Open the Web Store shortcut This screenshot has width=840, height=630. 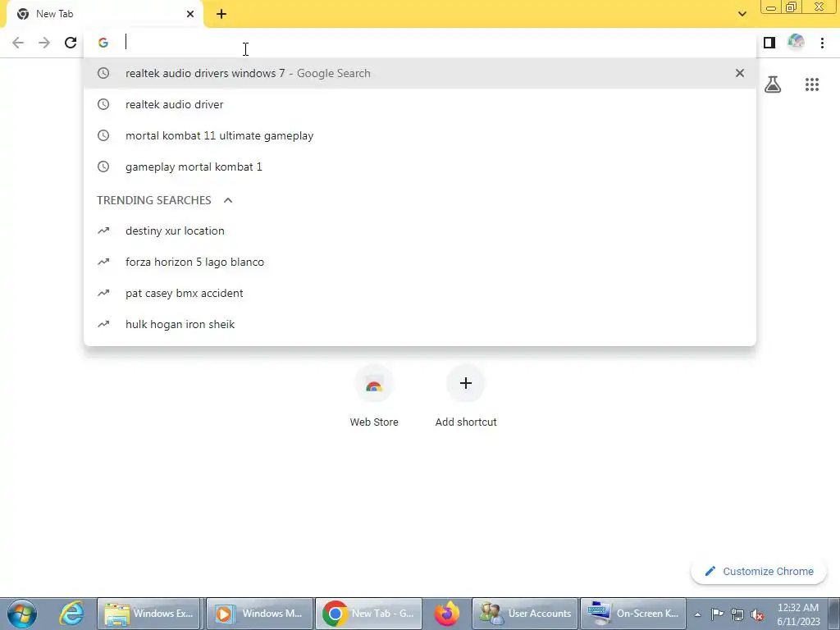pos(374,396)
